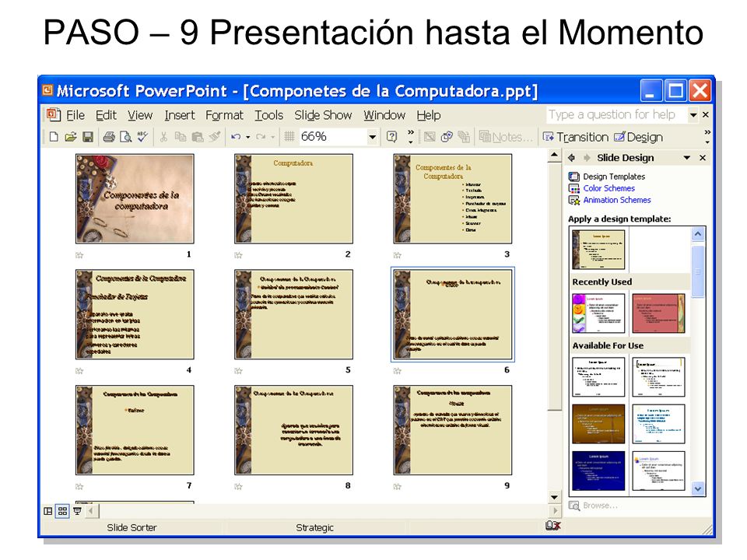The height and width of the screenshot is (560, 747).
Task: Click the Cut scissors icon
Action: (x=163, y=137)
